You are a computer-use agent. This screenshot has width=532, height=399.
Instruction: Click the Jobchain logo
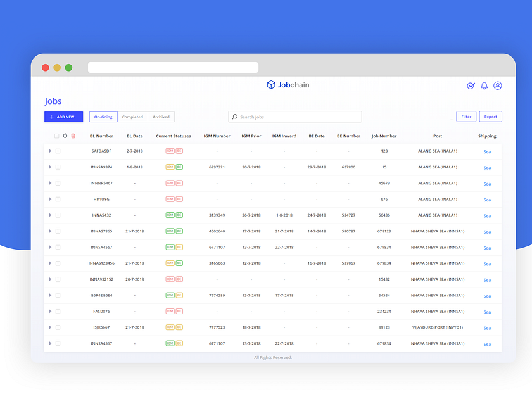[x=288, y=84]
